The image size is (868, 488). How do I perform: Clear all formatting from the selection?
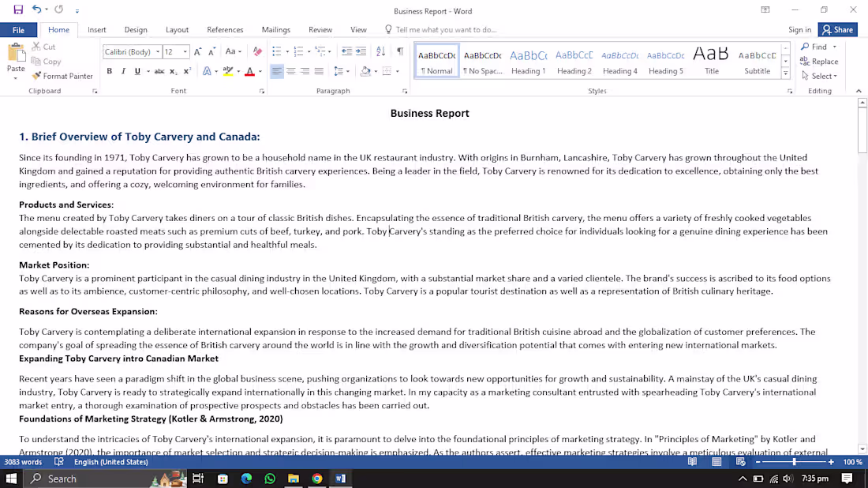(257, 51)
